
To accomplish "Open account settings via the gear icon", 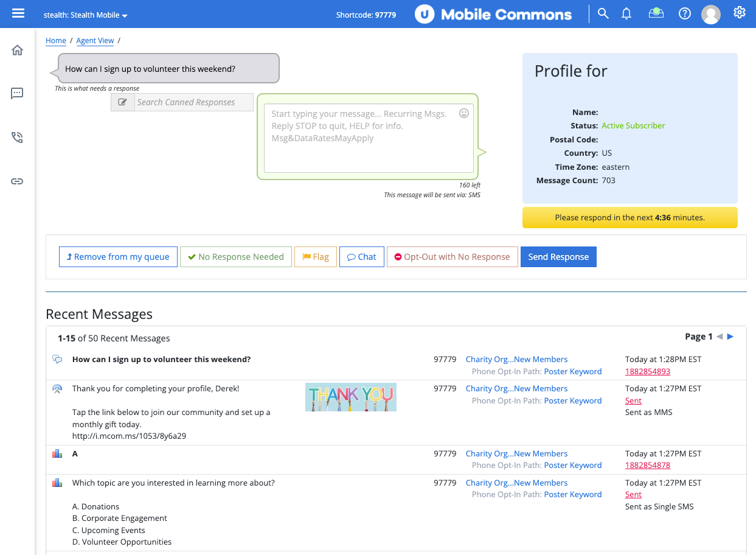I will [739, 12].
